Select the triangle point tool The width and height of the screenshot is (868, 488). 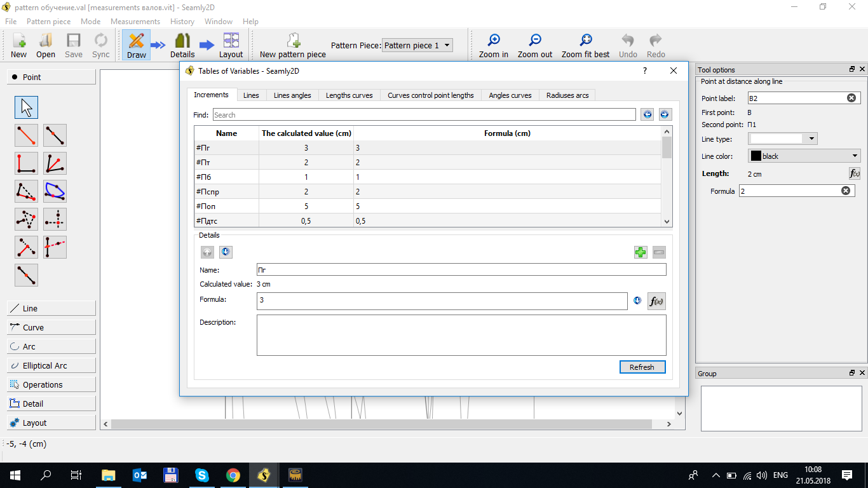click(x=26, y=219)
